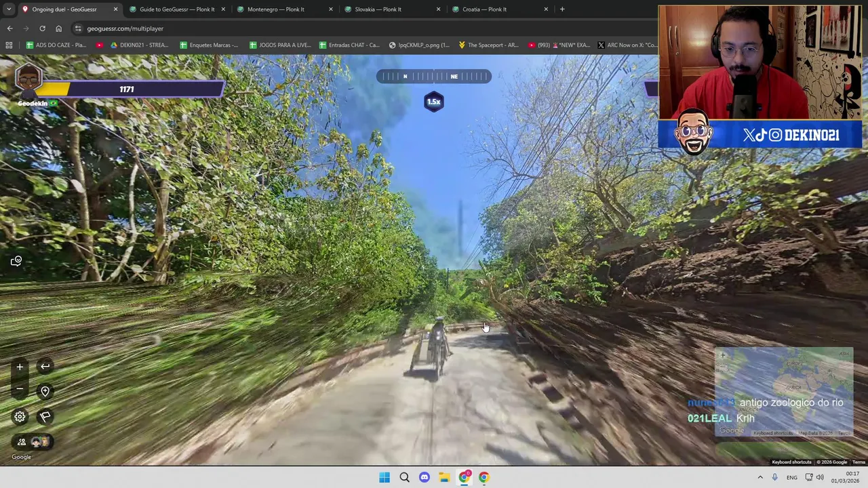Close the Montenegro Plonk It tab
Screen dimensions: 868x488
click(331, 9)
